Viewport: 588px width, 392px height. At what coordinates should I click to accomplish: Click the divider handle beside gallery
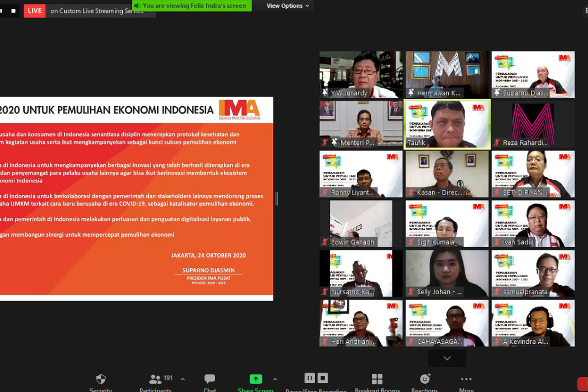277,199
